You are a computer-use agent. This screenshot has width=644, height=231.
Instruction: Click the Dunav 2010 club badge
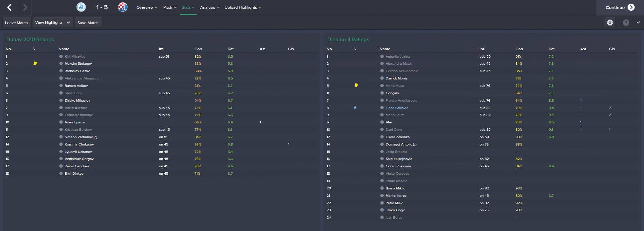point(81,7)
